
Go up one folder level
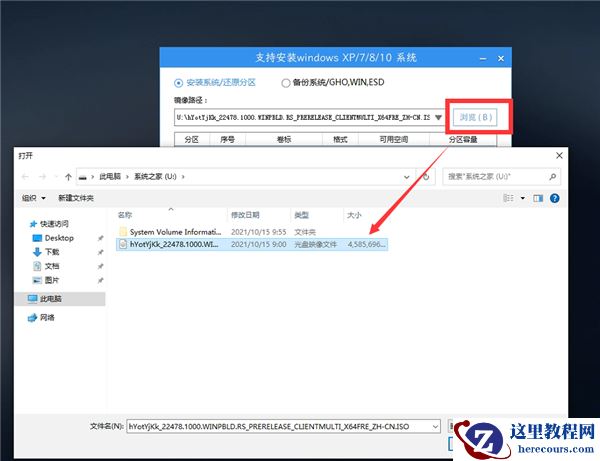tap(68, 177)
